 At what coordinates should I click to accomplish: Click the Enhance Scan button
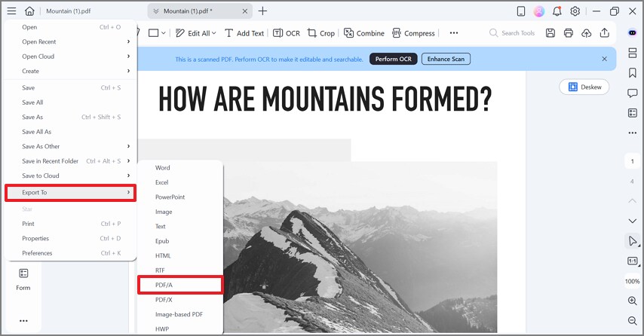(446, 59)
